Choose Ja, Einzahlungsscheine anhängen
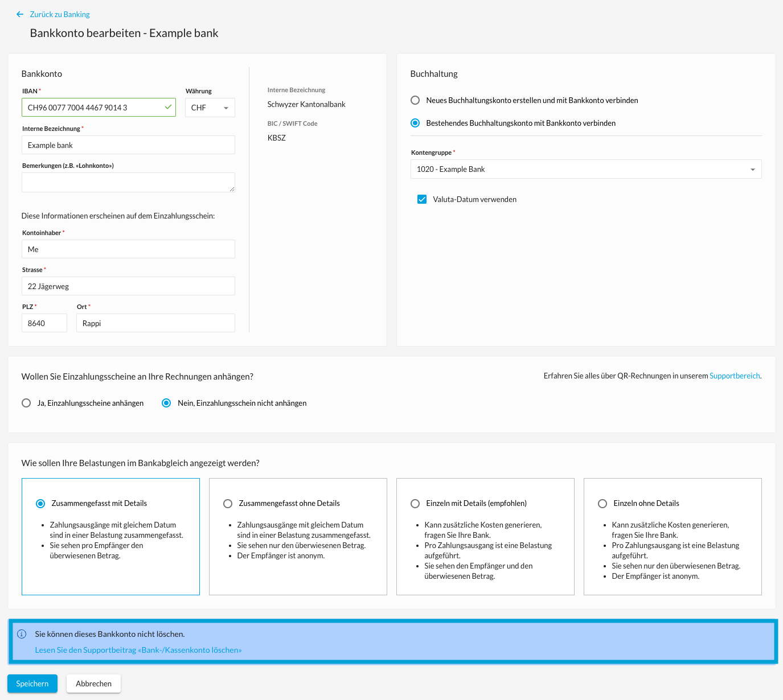Image resolution: width=783 pixels, height=700 pixels. tap(26, 403)
